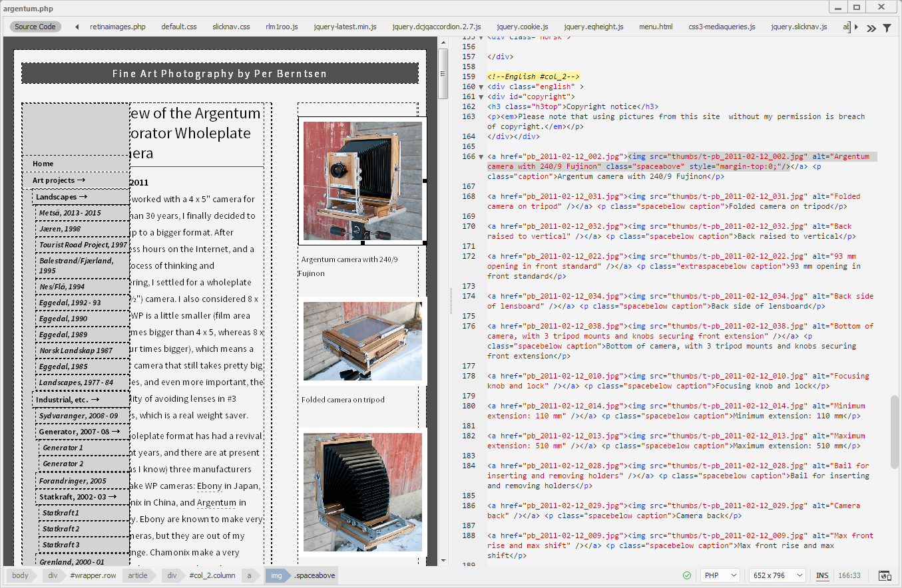Open retinaimages.php related file
This screenshot has width=902, height=588.
(117, 27)
